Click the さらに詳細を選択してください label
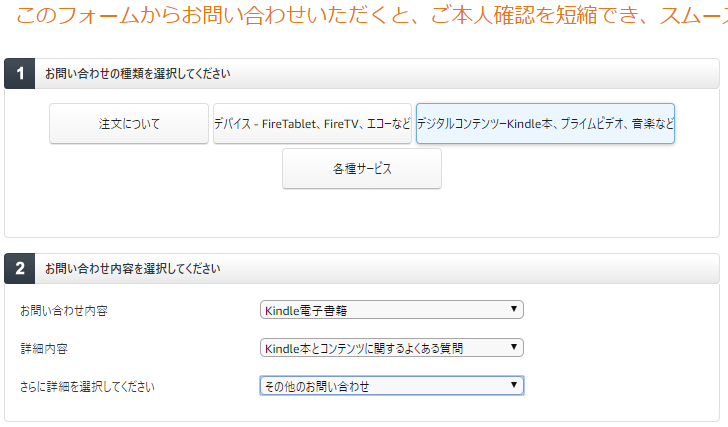The image size is (728, 427). 87,386
